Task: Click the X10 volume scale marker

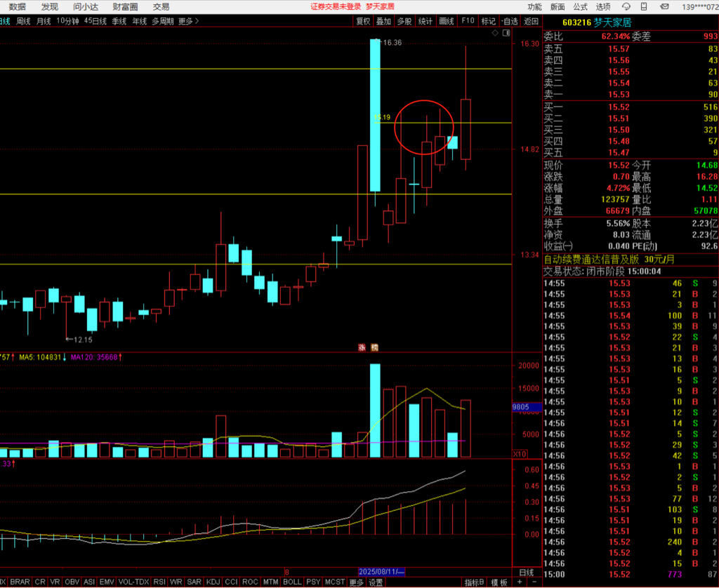Action: coord(520,454)
